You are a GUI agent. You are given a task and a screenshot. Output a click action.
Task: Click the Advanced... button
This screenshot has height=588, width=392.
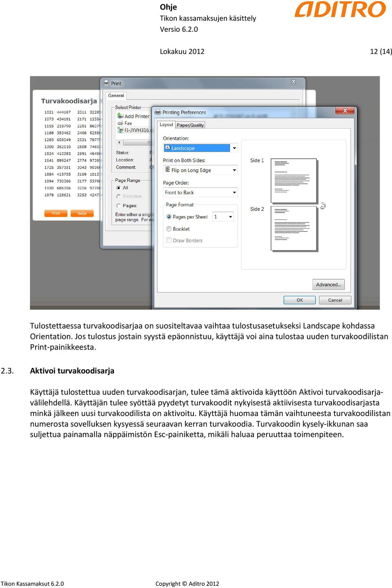click(328, 285)
